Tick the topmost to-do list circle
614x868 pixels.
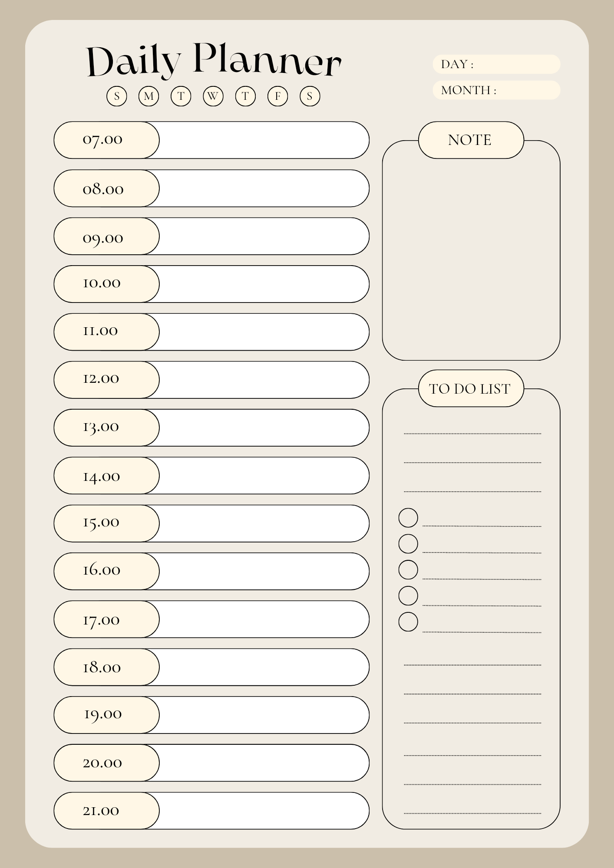(x=408, y=518)
